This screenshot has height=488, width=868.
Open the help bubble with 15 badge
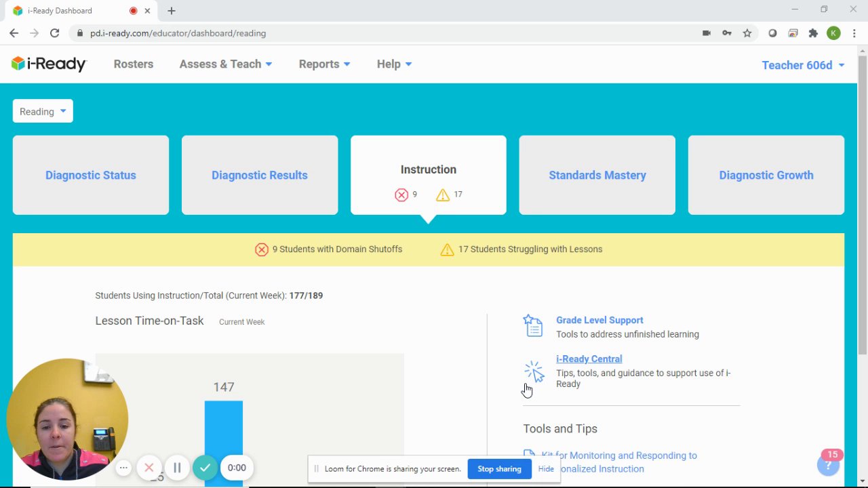coord(828,464)
